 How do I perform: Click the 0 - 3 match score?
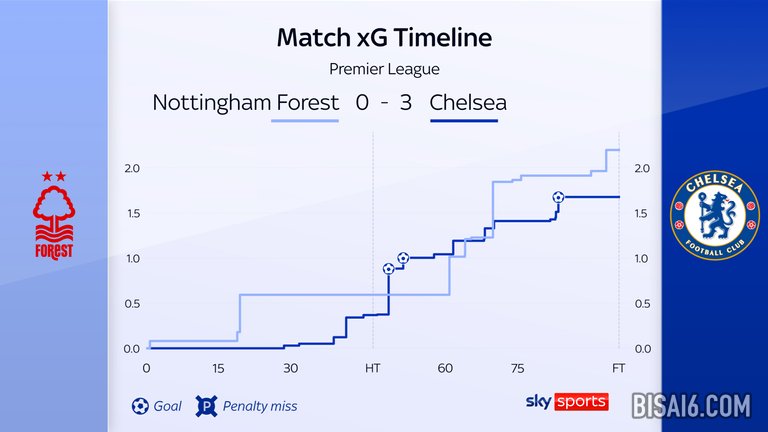click(383, 102)
